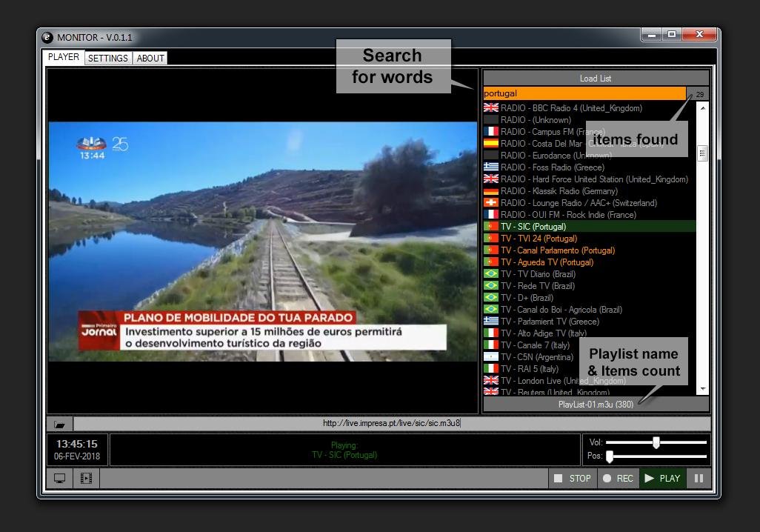Click the video display mode icon
Image resolution: width=760 pixels, height=532 pixels.
pyautogui.click(x=86, y=478)
